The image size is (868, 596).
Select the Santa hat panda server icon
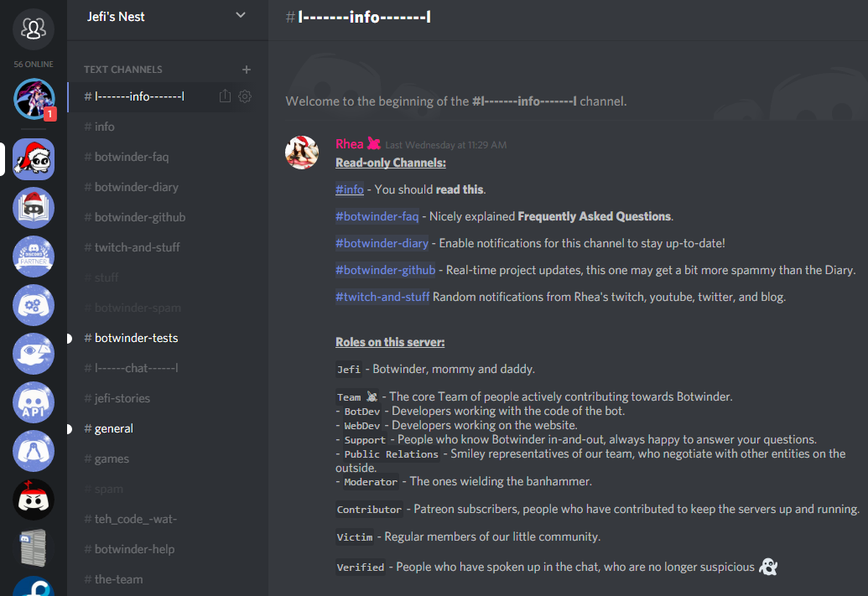click(34, 159)
